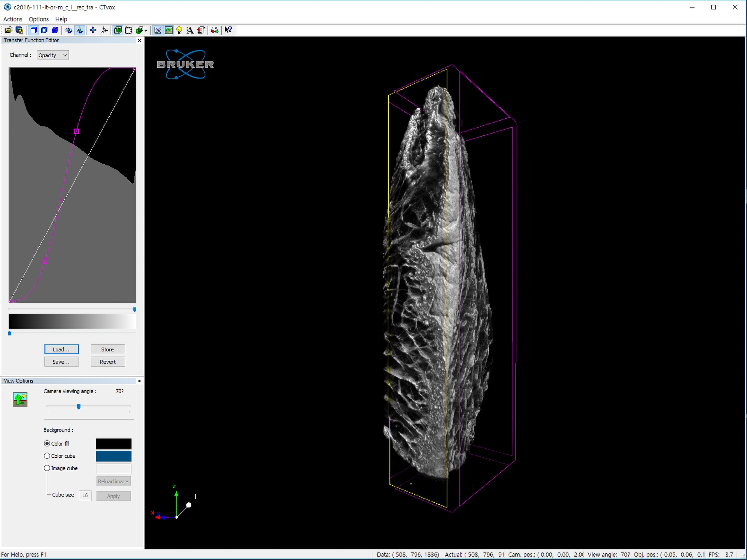The image size is (747, 560).
Task: Click the Cube size input field
Action: [85, 495]
